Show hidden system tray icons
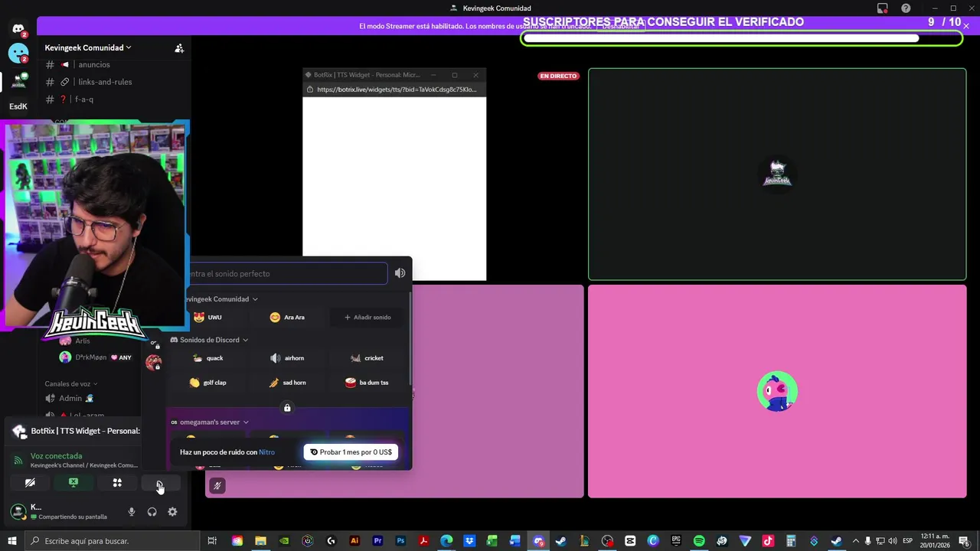The width and height of the screenshot is (980, 551). click(x=856, y=541)
